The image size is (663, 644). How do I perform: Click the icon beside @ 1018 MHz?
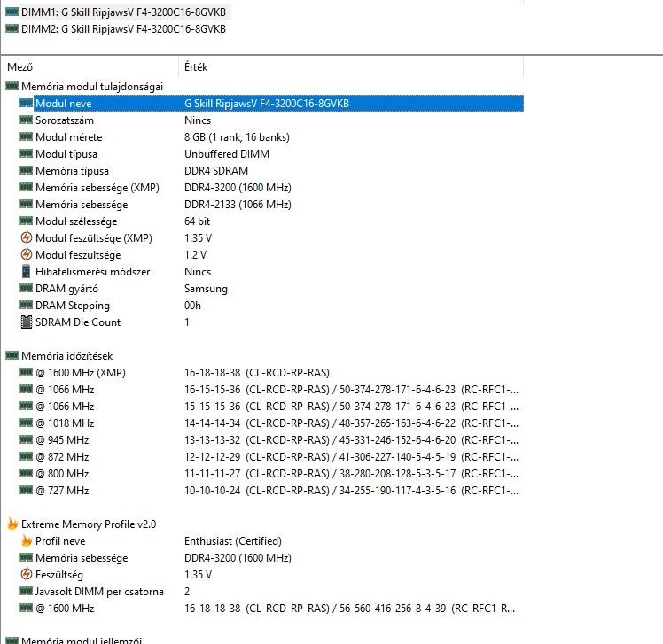(x=27, y=423)
